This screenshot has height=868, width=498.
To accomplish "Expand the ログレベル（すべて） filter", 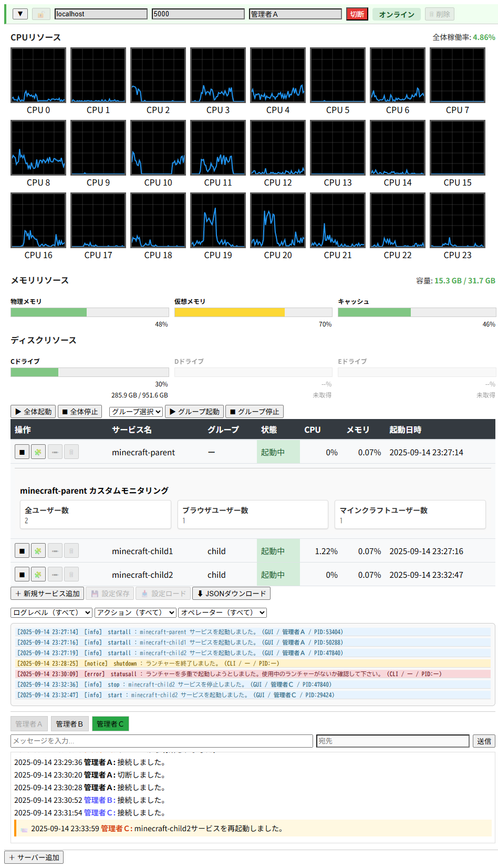I will click(x=51, y=612).
